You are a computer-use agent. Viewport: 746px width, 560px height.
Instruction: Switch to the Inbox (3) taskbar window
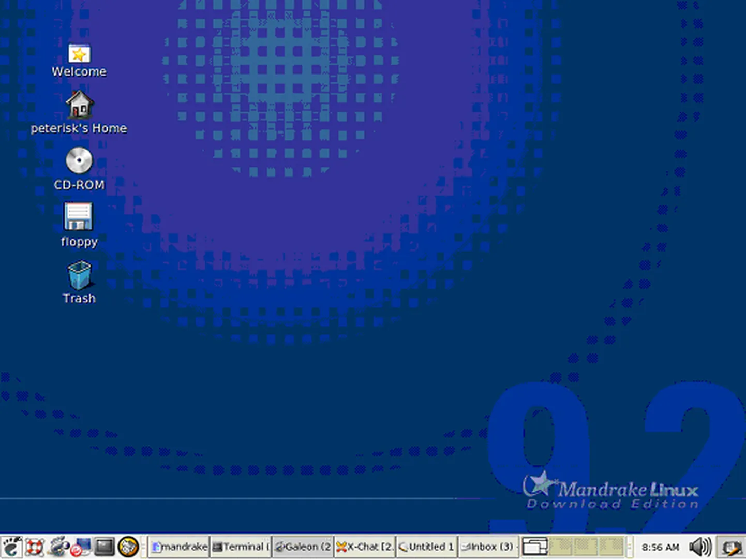[x=488, y=547]
